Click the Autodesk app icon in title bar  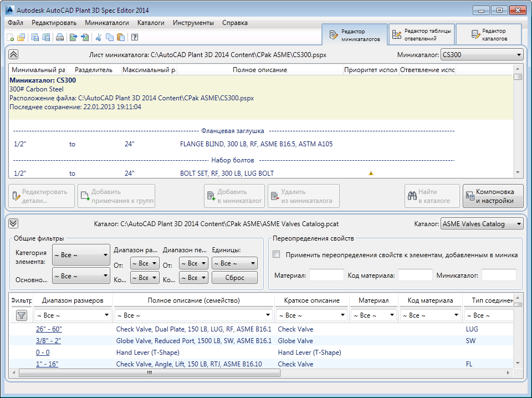click(10, 10)
